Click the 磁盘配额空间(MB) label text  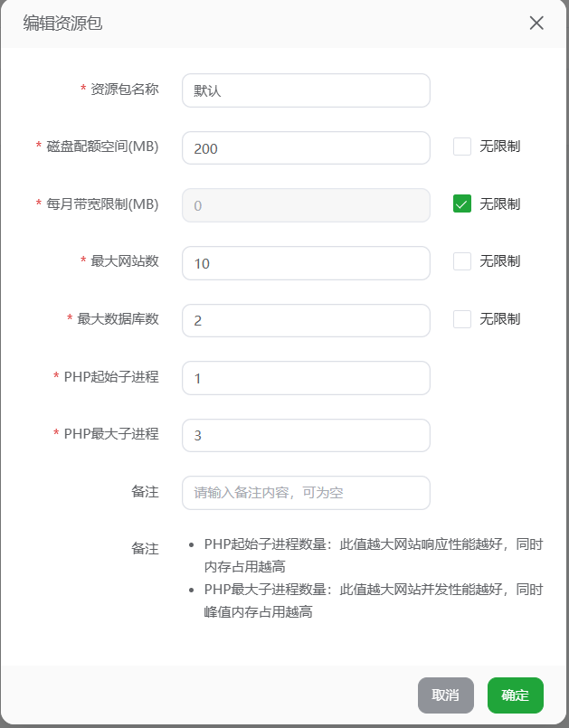coord(102,147)
